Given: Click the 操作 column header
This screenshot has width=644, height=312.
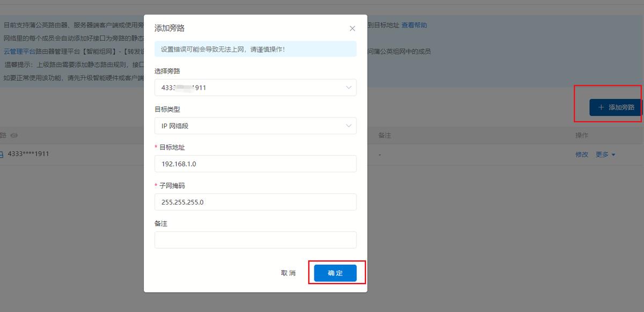Looking at the screenshot, I should (x=582, y=135).
